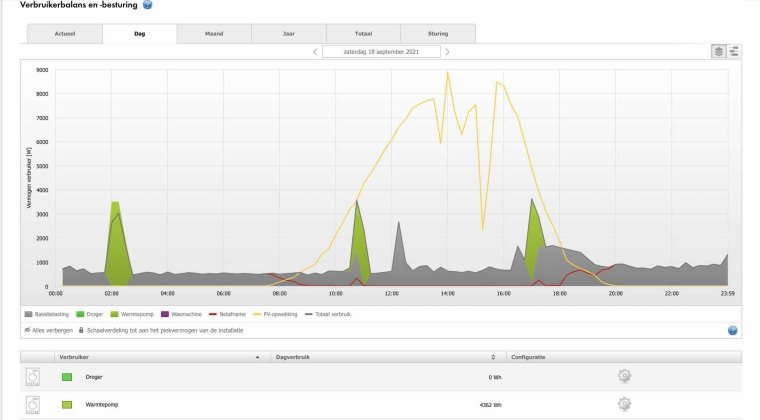The image size is (760, 420).
Task: Select the Dag tab
Action: point(140,34)
